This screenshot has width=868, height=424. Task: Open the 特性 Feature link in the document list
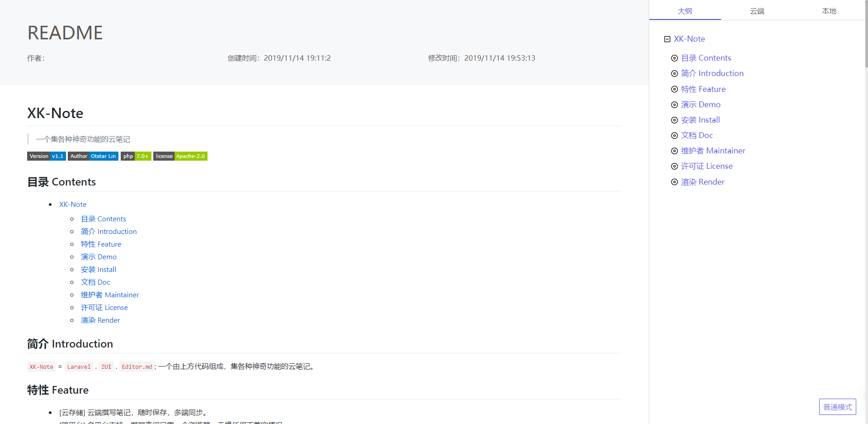101,244
